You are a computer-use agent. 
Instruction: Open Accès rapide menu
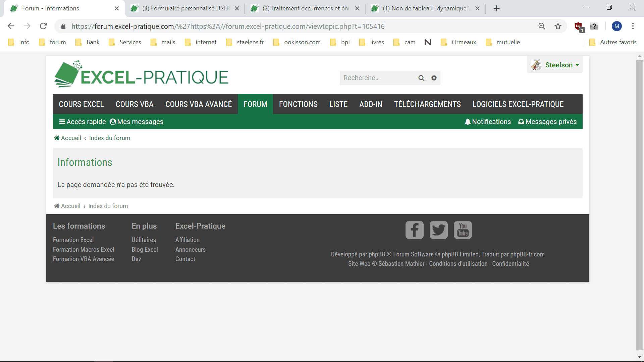pyautogui.click(x=83, y=122)
